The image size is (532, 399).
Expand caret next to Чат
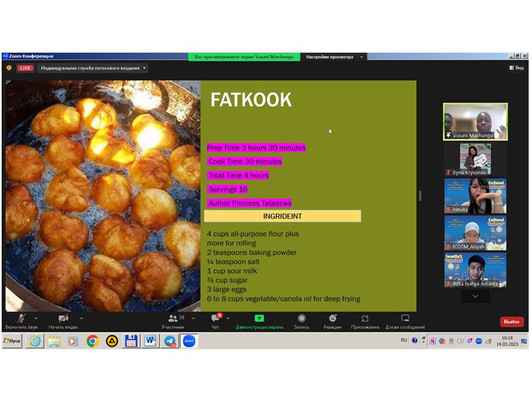[x=228, y=318]
